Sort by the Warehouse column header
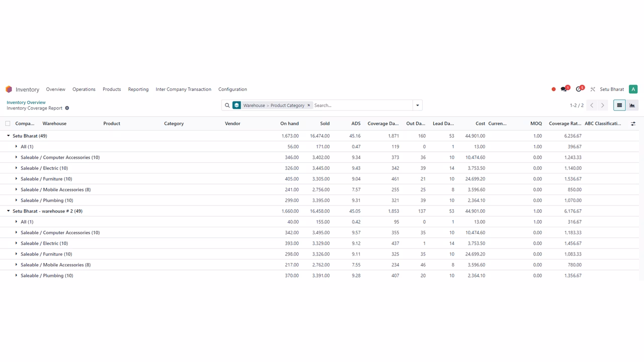The image size is (644, 362). pos(54,124)
